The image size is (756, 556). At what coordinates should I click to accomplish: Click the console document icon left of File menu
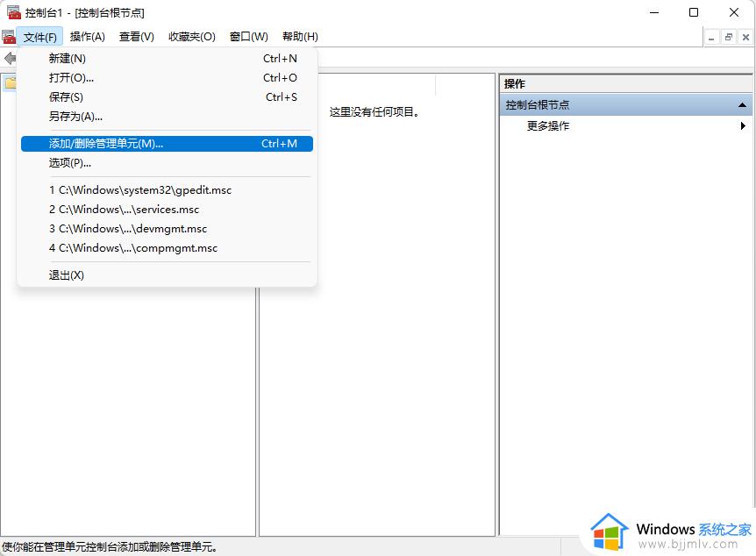[9, 37]
